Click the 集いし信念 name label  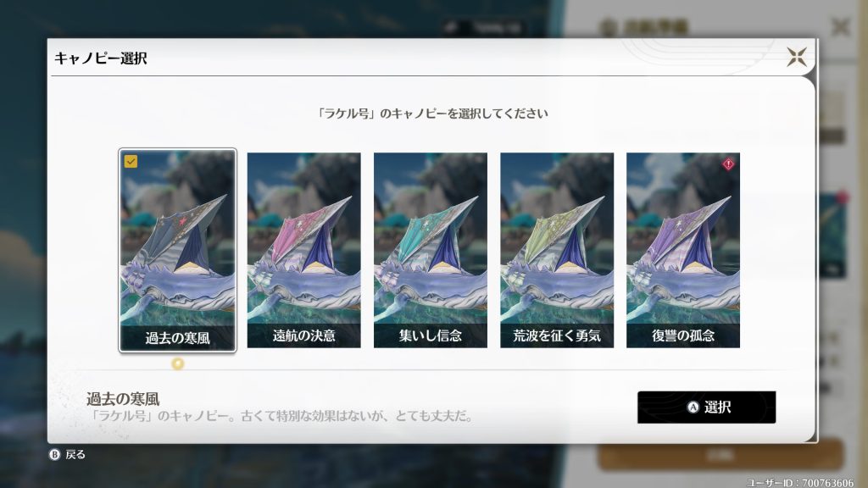click(430, 335)
